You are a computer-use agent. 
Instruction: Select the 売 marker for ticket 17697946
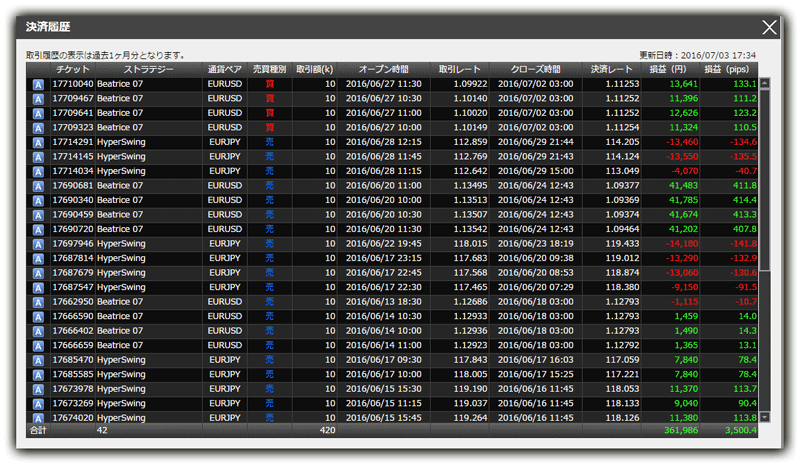[x=269, y=243]
